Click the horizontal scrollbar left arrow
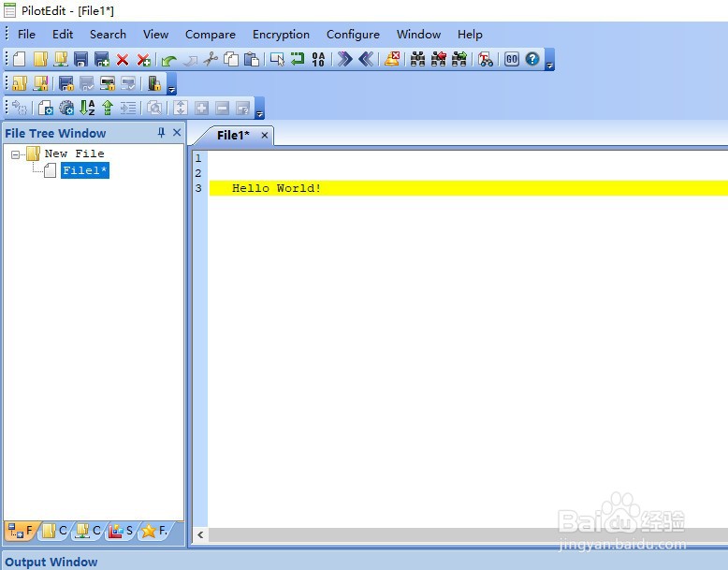The width and height of the screenshot is (728, 570). (200, 534)
